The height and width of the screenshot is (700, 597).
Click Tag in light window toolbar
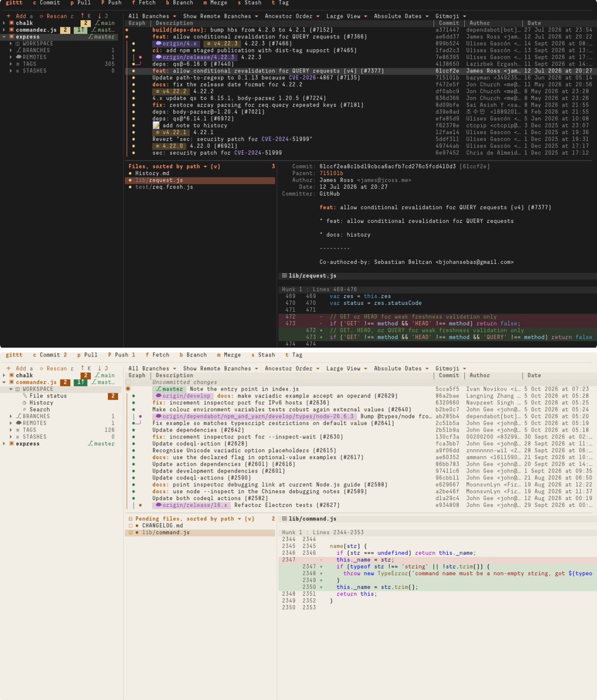coord(294,355)
